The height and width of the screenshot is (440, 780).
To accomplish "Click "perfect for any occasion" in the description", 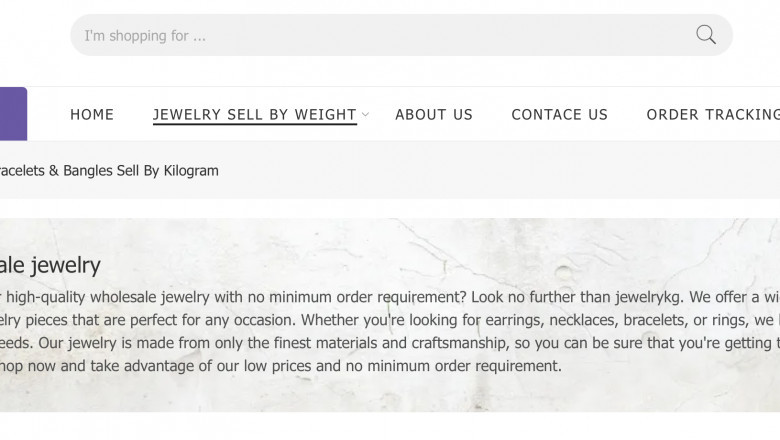I will (200, 320).
